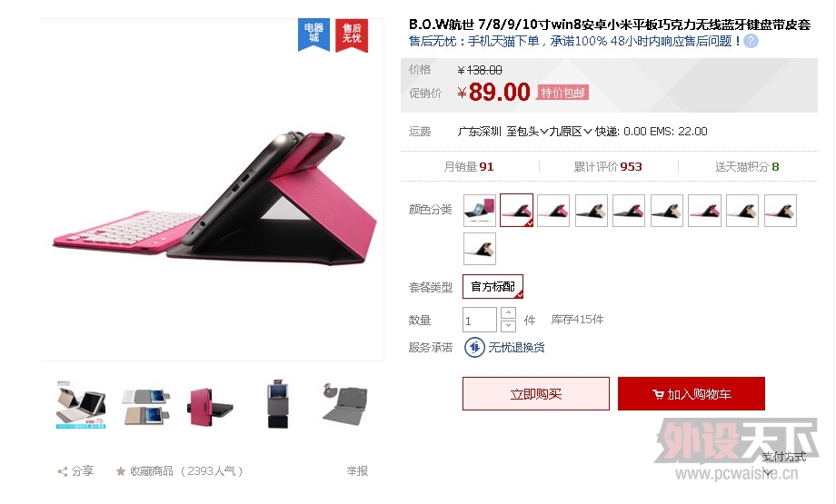This screenshot has width=836, height=504.
Task: Select the first color option with a blue tablet
Action: pyautogui.click(x=479, y=211)
